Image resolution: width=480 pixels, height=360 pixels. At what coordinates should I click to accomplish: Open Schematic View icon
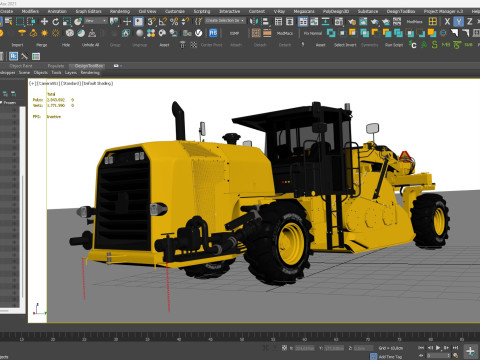coord(325,22)
